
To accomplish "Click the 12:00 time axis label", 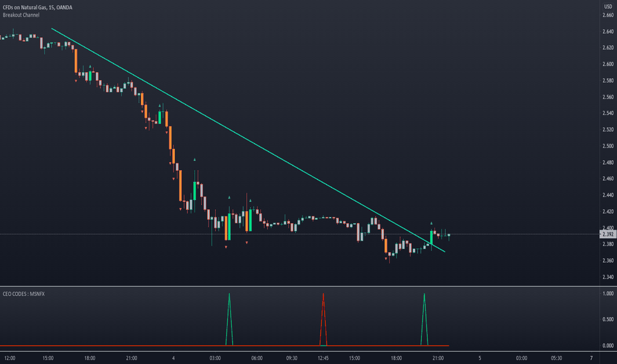I will tap(10, 358).
